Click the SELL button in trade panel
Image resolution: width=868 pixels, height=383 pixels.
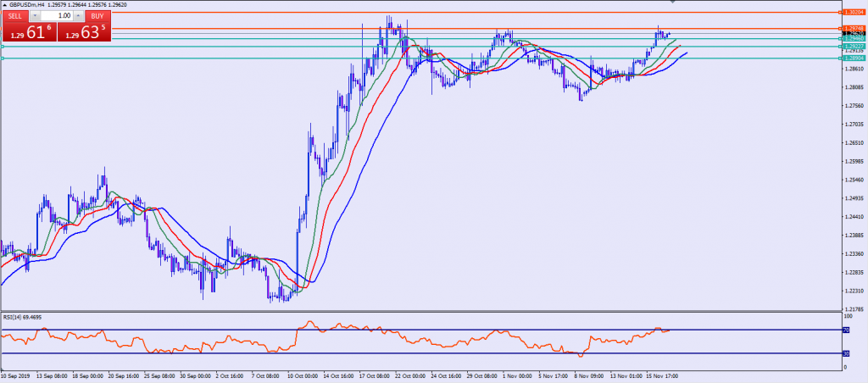17,15
